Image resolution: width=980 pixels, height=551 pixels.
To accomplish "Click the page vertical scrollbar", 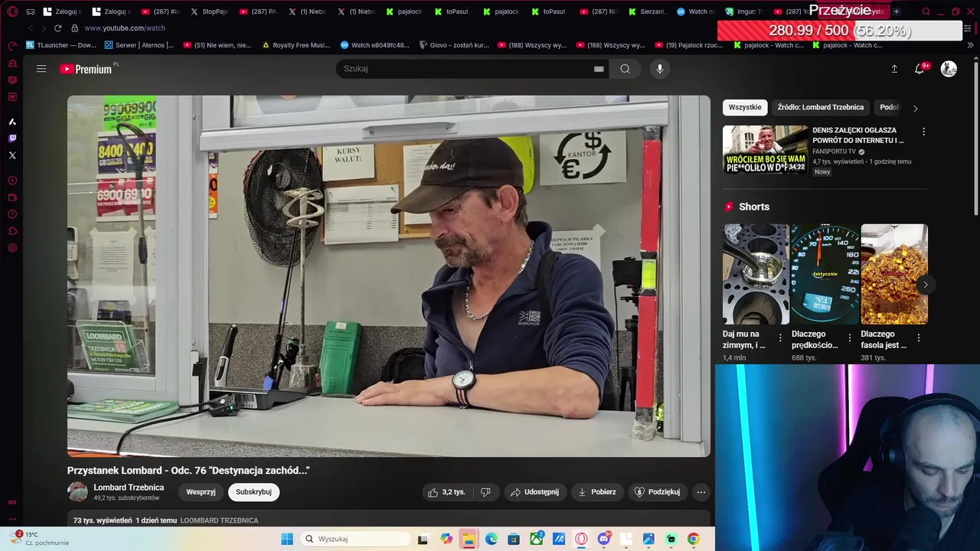I will pos(975,138).
